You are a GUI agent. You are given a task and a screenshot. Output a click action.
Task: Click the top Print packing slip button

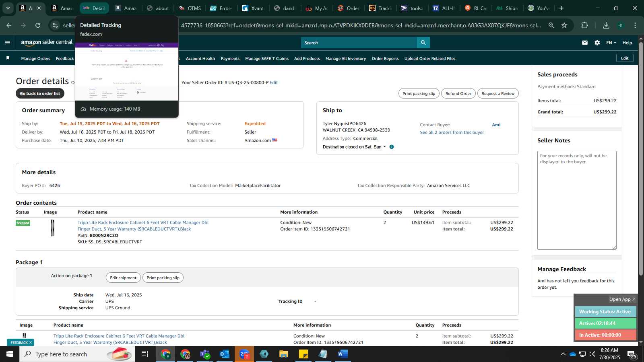419,93
